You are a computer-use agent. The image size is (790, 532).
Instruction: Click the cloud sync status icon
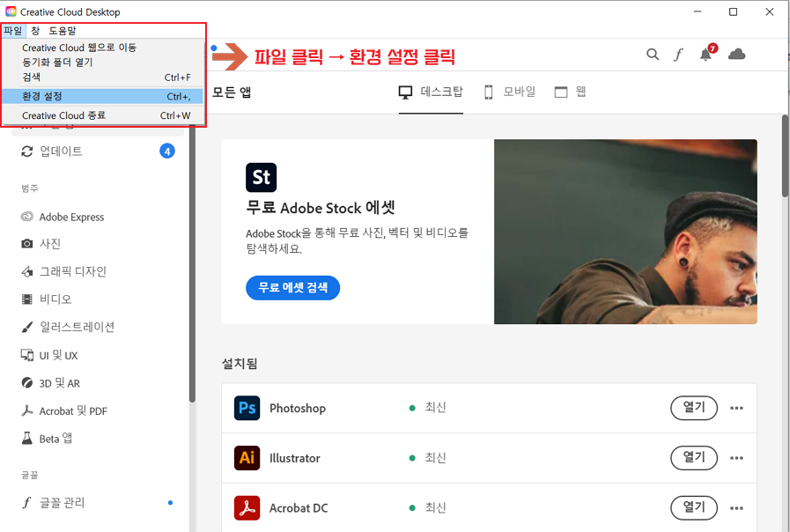(736, 54)
